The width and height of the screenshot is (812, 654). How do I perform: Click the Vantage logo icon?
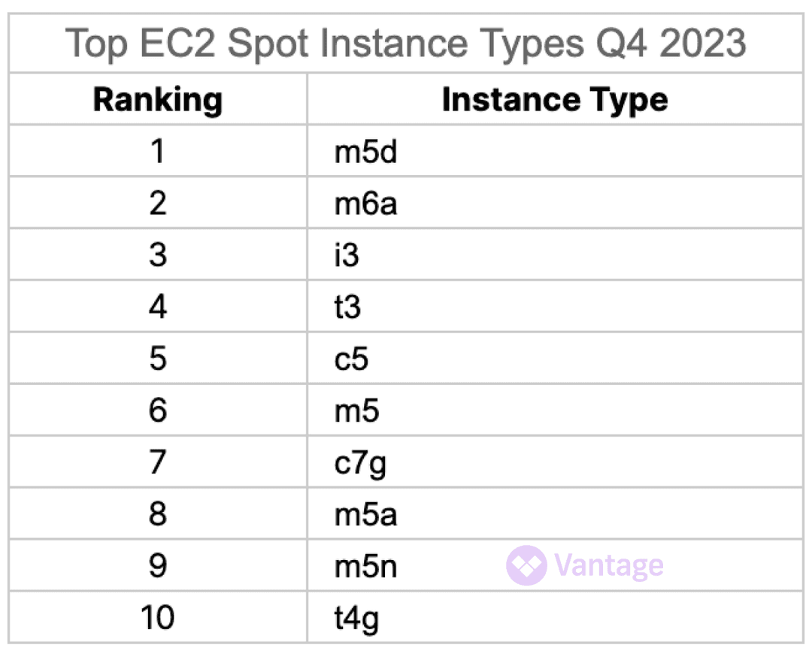point(526,565)
